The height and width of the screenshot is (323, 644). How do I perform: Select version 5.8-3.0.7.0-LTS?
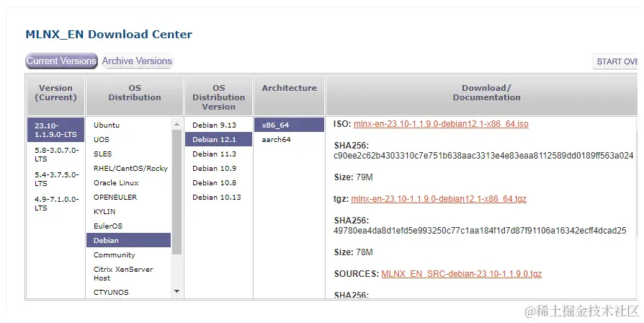(x=56, y=154)
